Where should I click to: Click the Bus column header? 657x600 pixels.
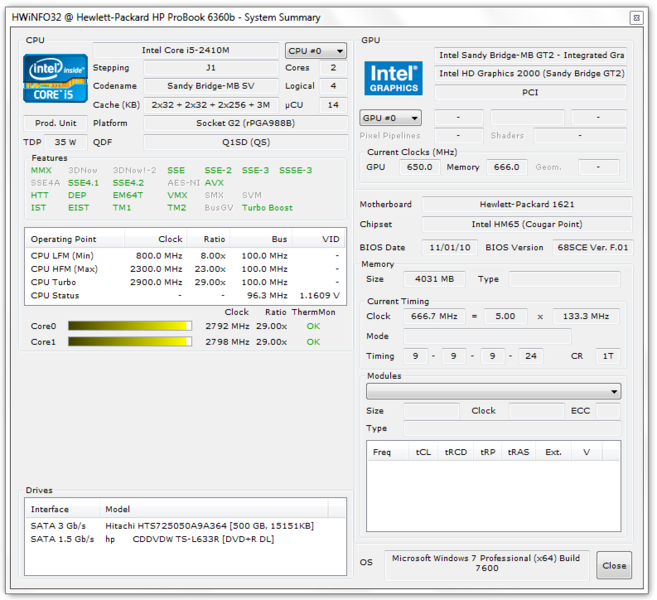(x=261, y=239)
